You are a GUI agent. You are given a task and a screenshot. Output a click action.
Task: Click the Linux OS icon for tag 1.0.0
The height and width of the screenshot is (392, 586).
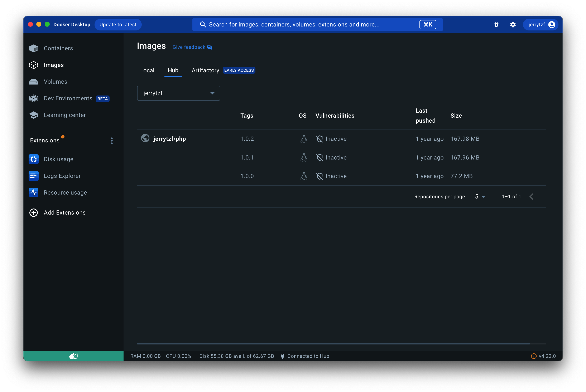[304, 176]
